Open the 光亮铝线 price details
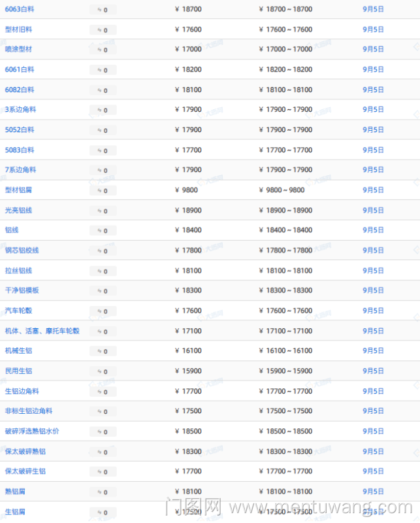Screen dimensions: 420x523 [x=18, y=211]
